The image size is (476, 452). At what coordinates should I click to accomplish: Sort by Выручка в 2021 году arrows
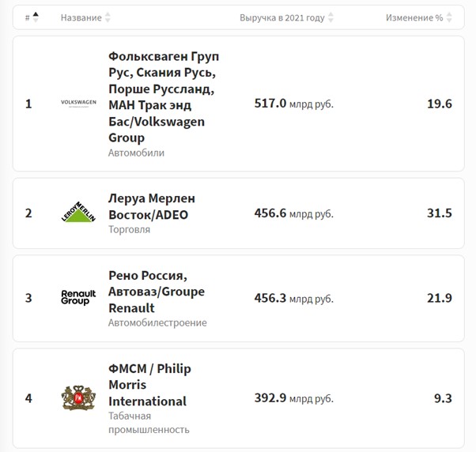tap(331, 17)
